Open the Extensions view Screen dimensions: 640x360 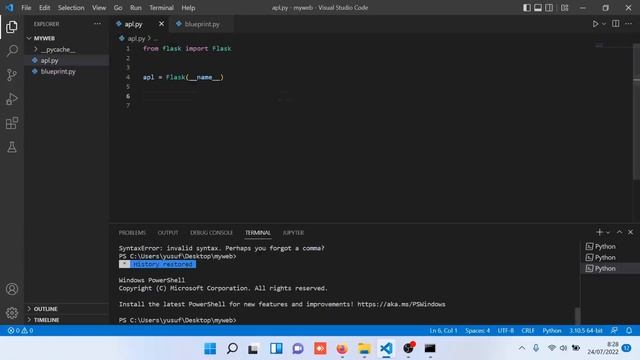pyautogui.click(x=12, y=123)
